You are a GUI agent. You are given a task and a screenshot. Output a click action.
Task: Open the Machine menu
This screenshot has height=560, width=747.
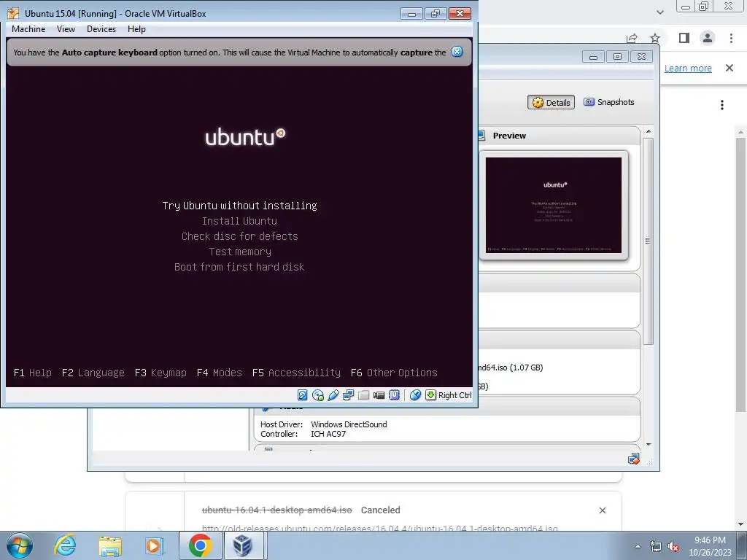point(28,29)
